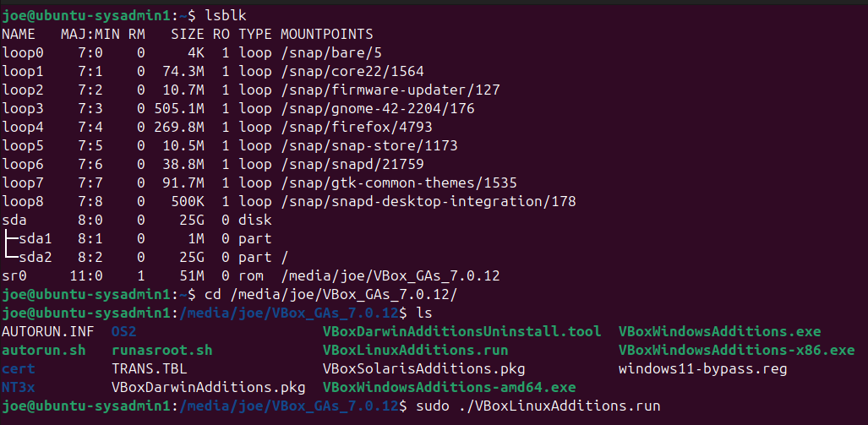Click the cert directory name

(x=19, y=368)
